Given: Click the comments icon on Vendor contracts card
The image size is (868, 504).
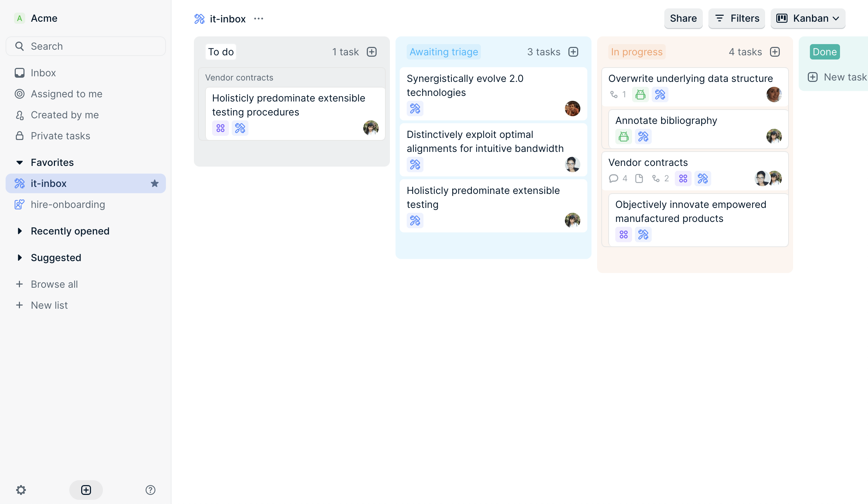Looking at the screenshot, I should (614, 178).
